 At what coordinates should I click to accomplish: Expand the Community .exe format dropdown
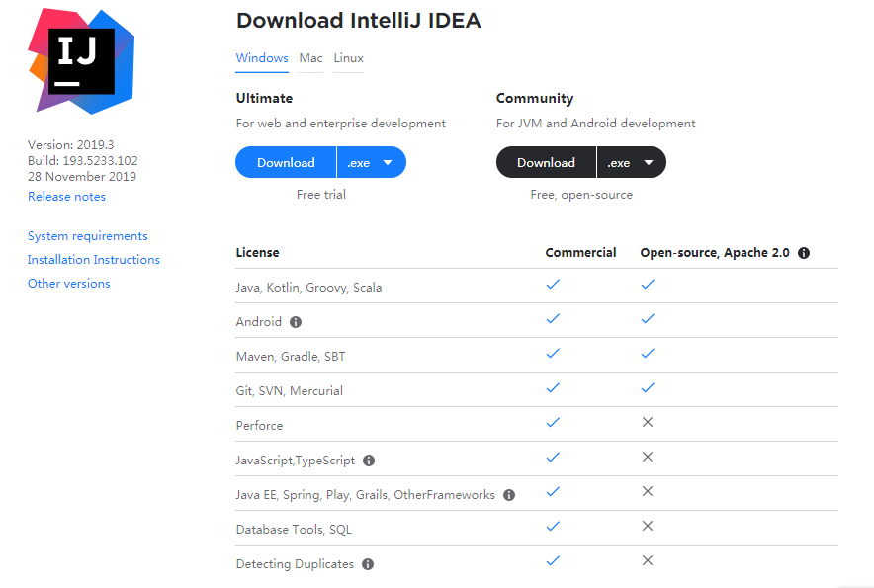coord(632,163)
